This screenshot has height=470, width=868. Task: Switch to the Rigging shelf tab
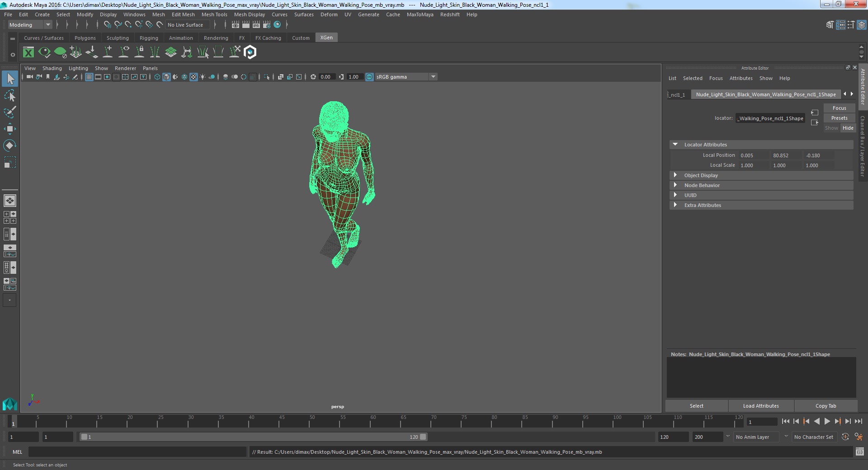[x=149, y=38]
